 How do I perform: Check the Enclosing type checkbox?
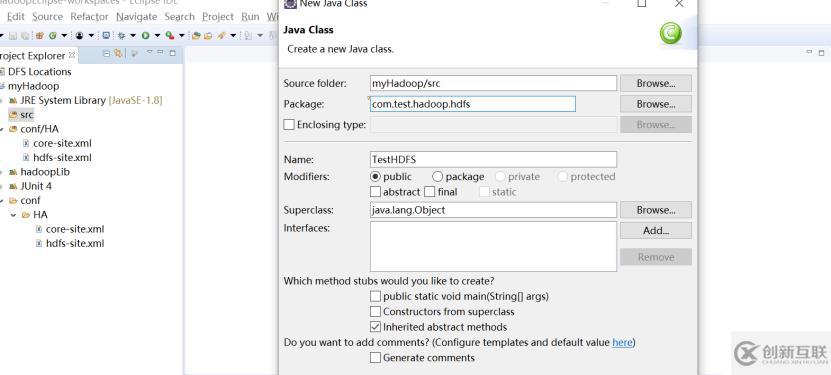point(289,124)
